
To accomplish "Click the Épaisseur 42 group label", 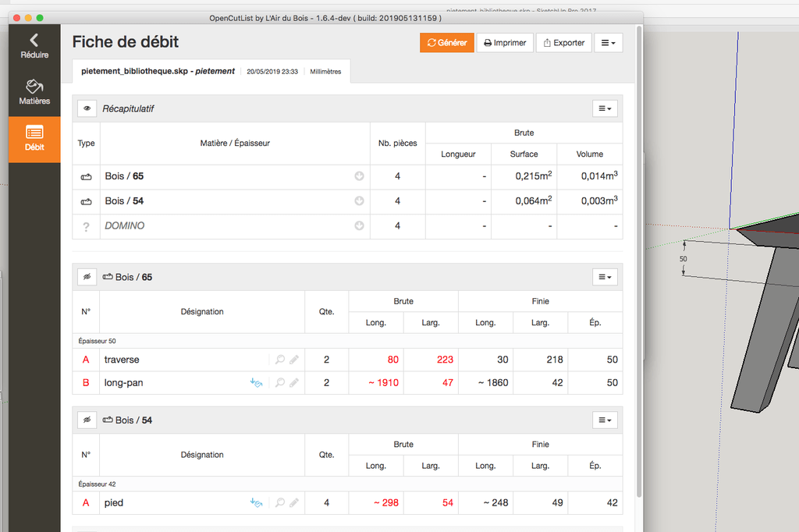I will click(97, 484).
